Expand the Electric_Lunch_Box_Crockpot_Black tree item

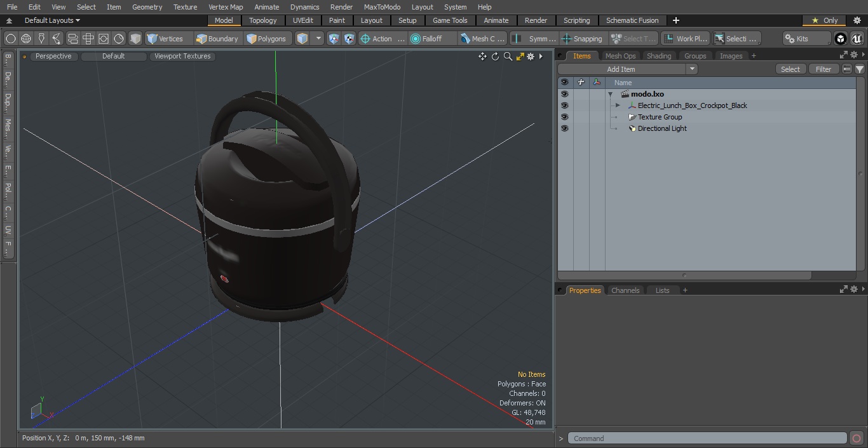tap(618, 105)
